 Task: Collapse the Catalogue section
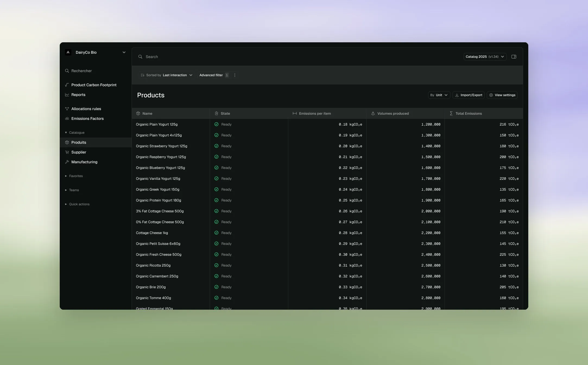click(75, 133)
